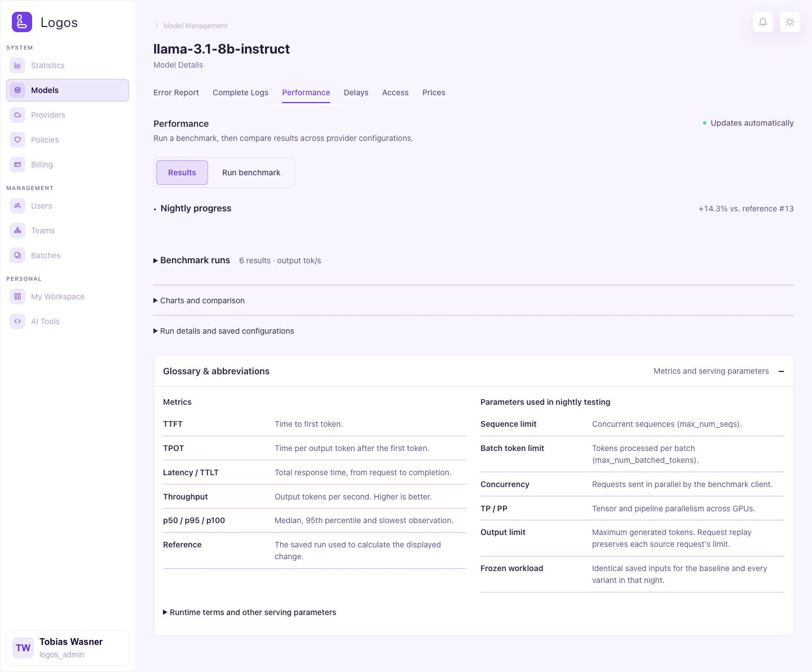Click the Batches stack icon
This screenshot has height=672, width=812.
tap(17, 255)
